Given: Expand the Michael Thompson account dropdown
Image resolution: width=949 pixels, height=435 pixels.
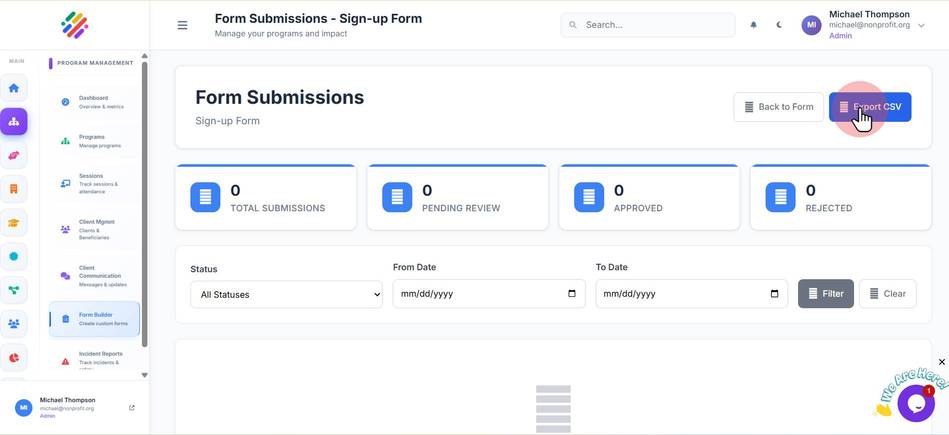Looking at the screenshot, I should [x=922, y=25].
